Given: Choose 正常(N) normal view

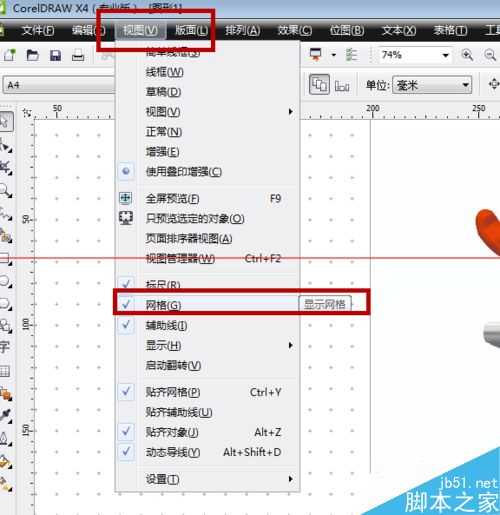Looking at the screenshot, I should tap(207, 132).
